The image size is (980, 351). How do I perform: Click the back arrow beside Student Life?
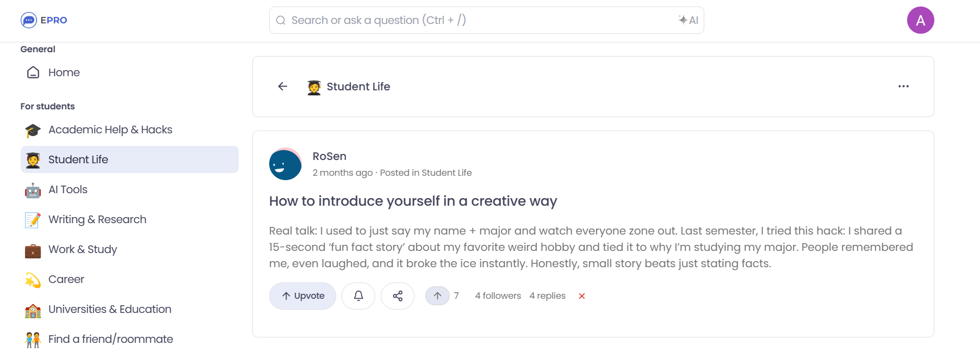(x=282, y=87)
